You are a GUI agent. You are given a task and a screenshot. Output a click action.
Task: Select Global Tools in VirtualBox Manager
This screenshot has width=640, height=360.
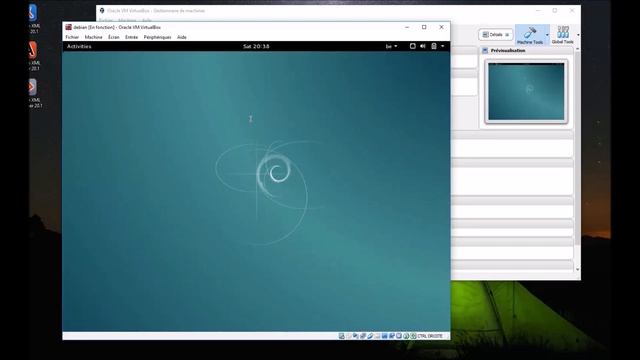tap(562, 35)
